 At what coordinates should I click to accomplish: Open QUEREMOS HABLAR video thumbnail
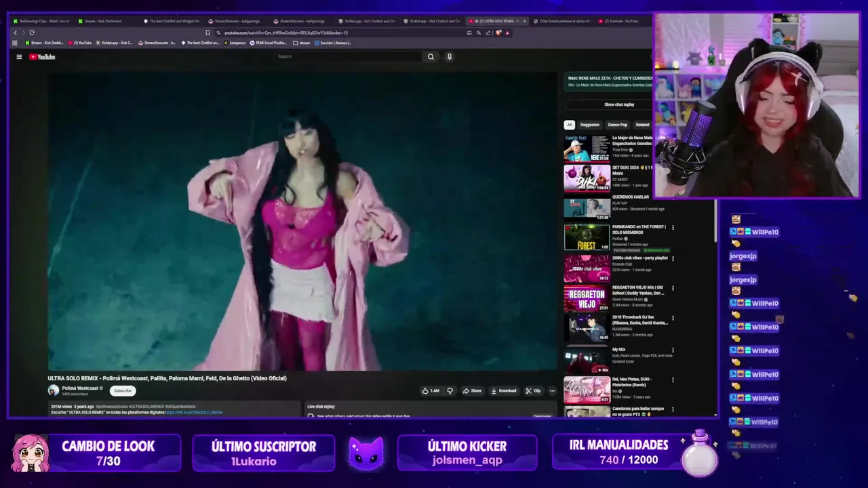coord(587,207)
